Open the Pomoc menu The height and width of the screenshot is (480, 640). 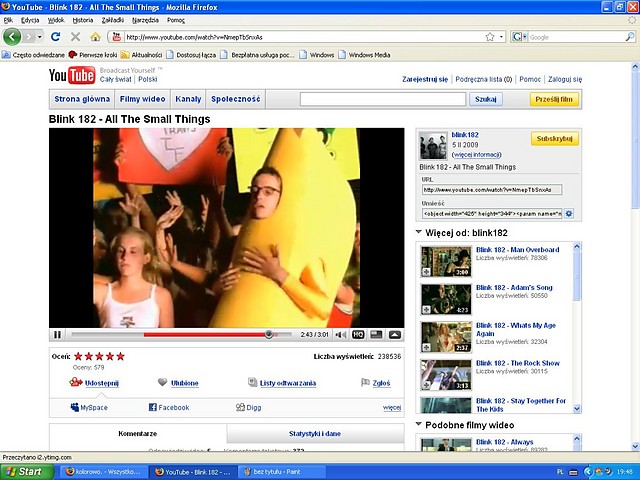[176, 20]
